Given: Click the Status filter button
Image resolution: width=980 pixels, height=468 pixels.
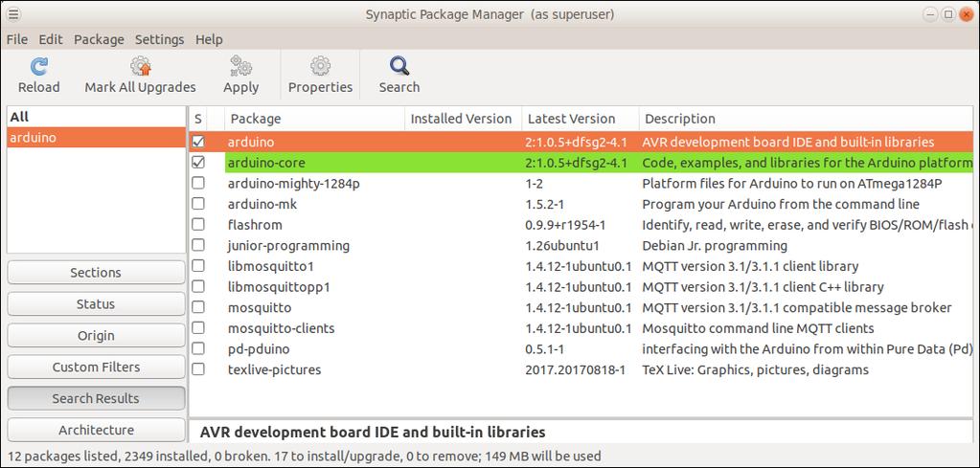Looking at the screenshot, I should 96,304.
